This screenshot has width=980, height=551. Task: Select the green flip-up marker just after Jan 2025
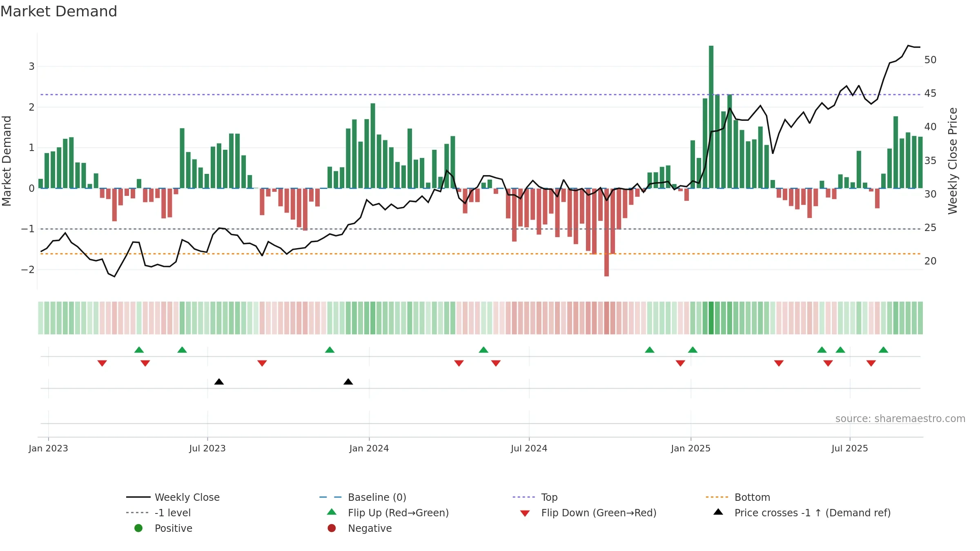point(693,350)
